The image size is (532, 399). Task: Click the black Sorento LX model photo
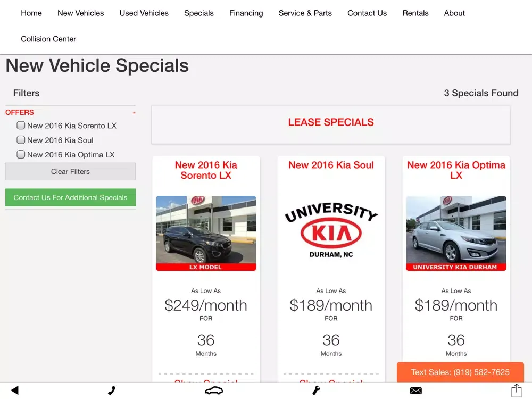[206, 233]
